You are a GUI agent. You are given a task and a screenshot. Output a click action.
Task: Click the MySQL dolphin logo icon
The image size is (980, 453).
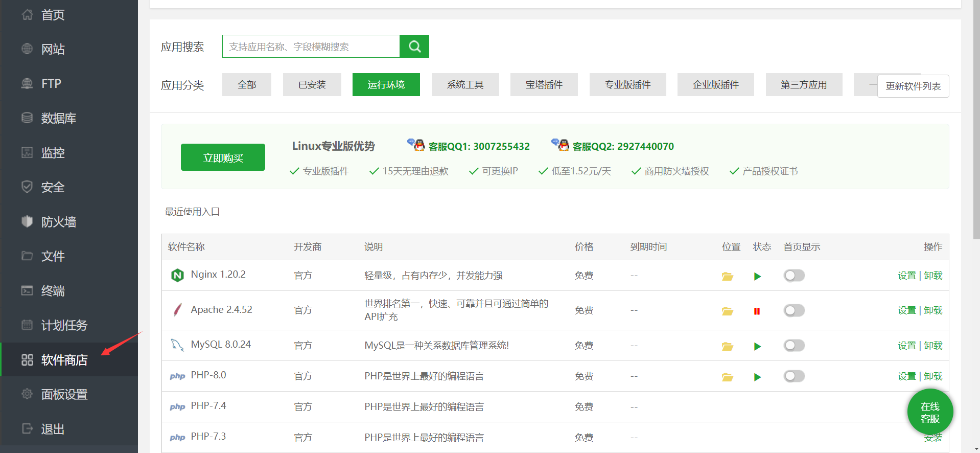pyautogui.click(x=177, y=345)
